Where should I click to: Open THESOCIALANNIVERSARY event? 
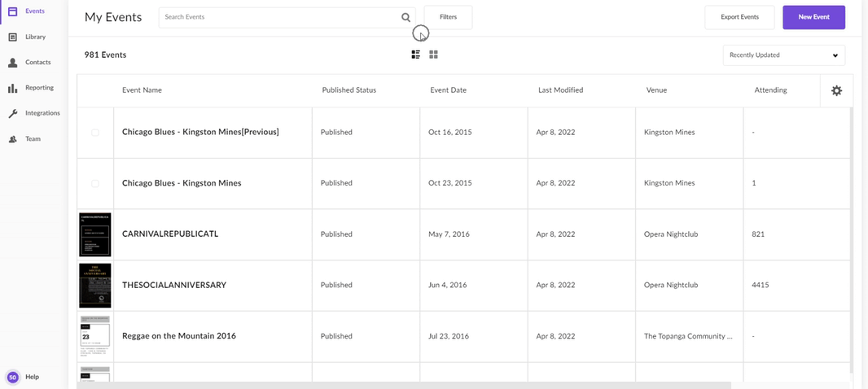coord(173,285)
